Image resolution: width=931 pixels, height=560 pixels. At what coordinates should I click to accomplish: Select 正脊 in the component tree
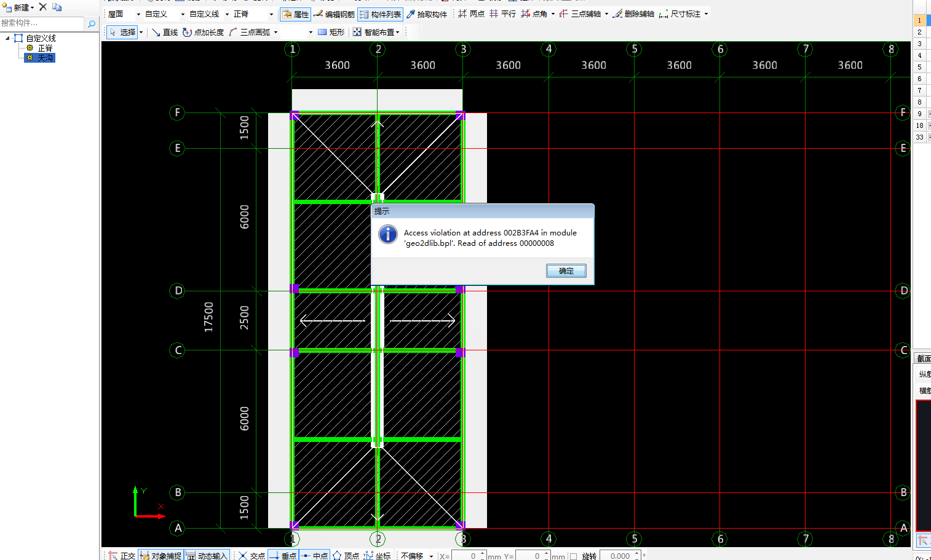tap(45, 48)
